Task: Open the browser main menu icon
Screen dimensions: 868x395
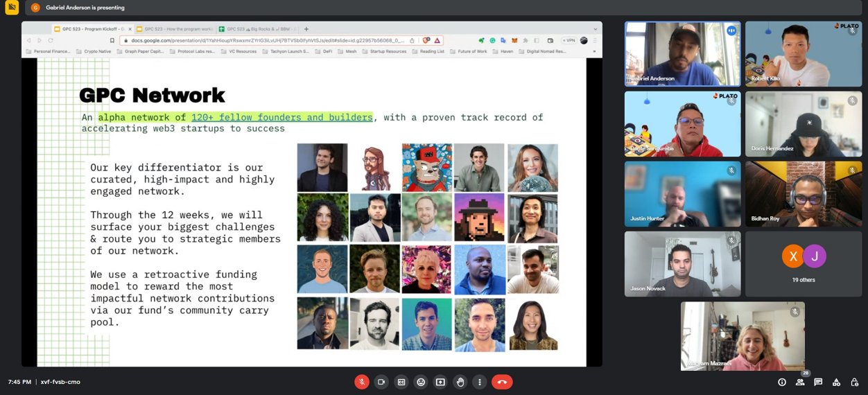Action: pos(594,40)
